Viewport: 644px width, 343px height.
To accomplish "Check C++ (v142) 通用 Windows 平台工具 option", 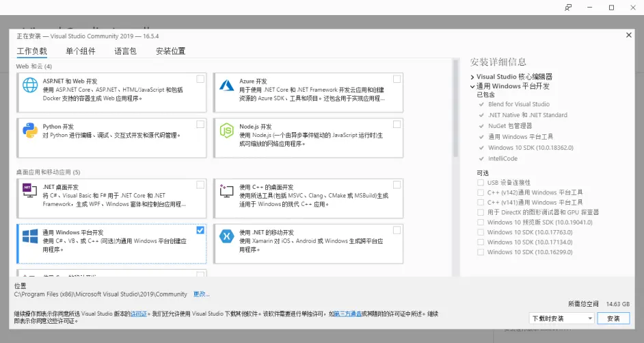I will point(481,192).
